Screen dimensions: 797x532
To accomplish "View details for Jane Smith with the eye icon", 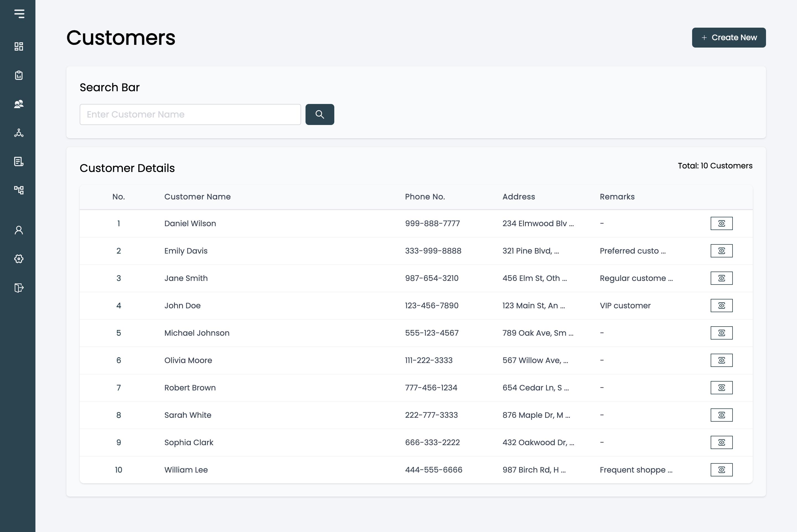I will [721, 278].
